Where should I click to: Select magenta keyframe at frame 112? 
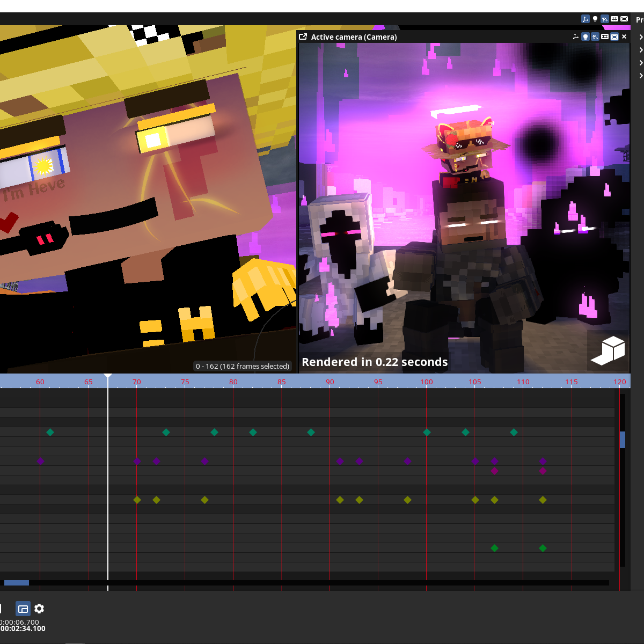[543, 471]
